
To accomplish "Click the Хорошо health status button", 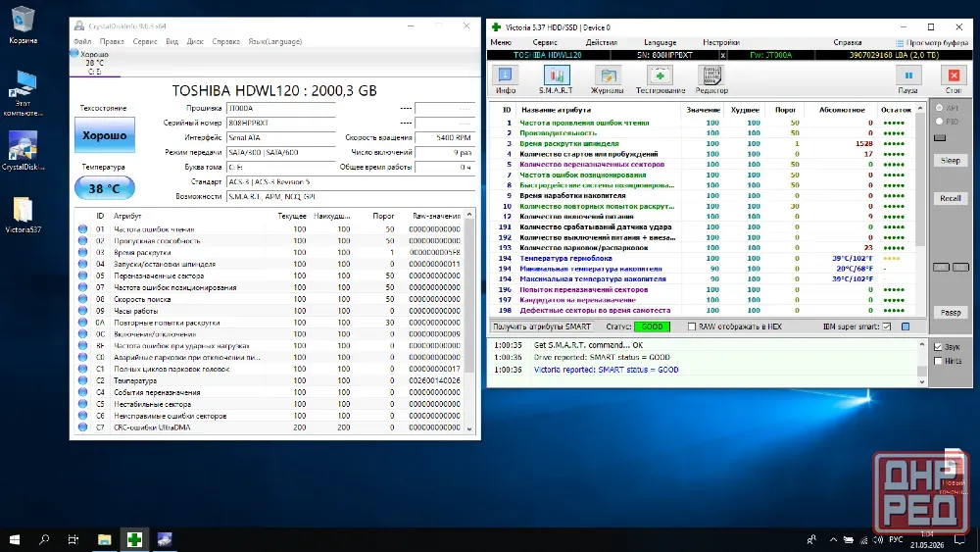I will pyautogui.click(x=105, y=135).
